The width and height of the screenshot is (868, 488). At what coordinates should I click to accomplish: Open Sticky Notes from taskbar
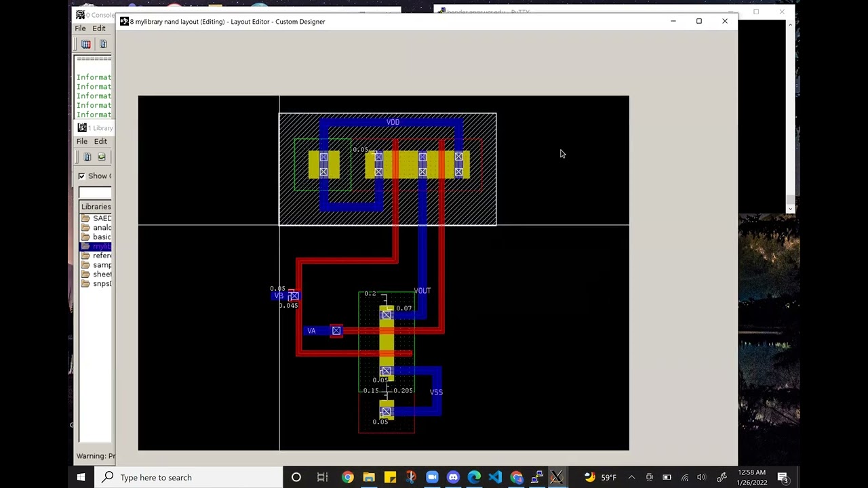390,477
